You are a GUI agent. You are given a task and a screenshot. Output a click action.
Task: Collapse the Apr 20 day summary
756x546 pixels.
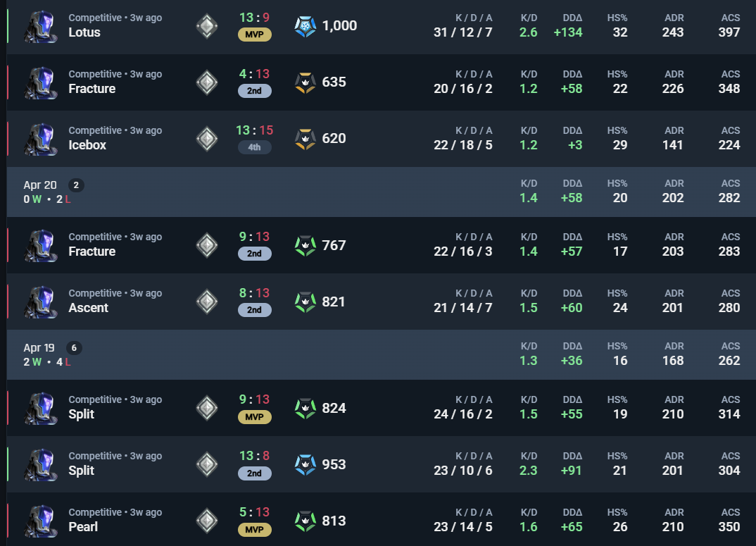point(381,192)
